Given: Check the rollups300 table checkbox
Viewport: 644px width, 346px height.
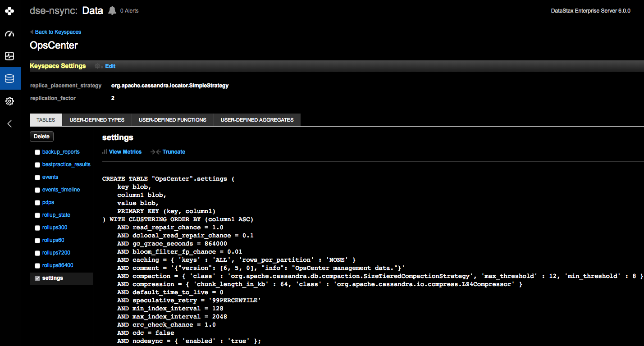Looking at the screenshot, I should [x=37, y=228].
